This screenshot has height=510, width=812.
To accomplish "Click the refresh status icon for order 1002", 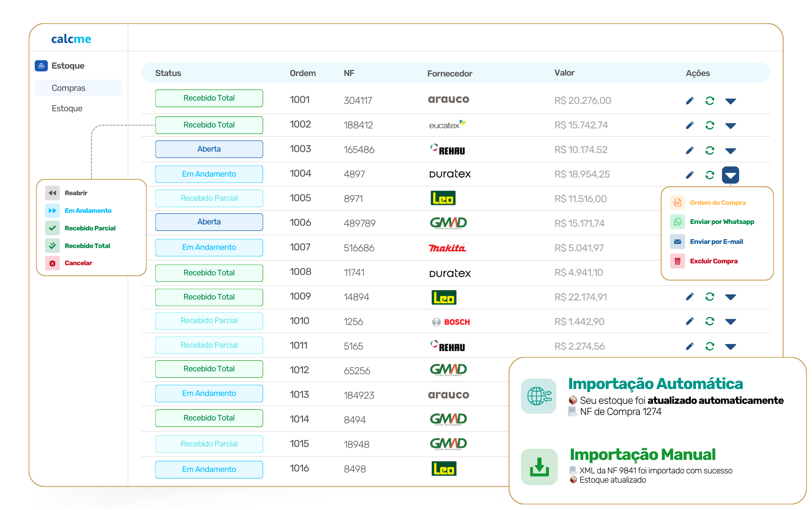I will click(709, 125).
